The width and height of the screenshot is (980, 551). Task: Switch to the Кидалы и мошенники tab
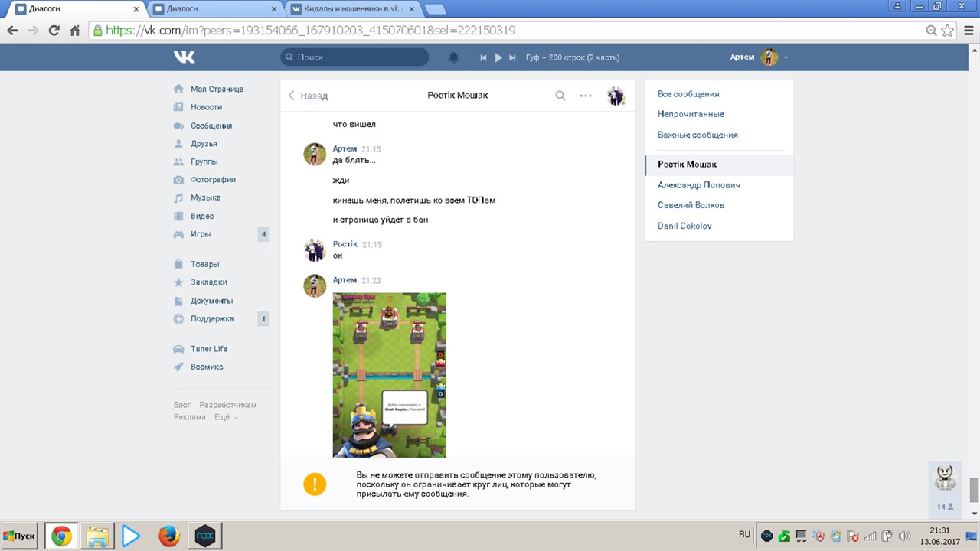click(x=351, y=9)
